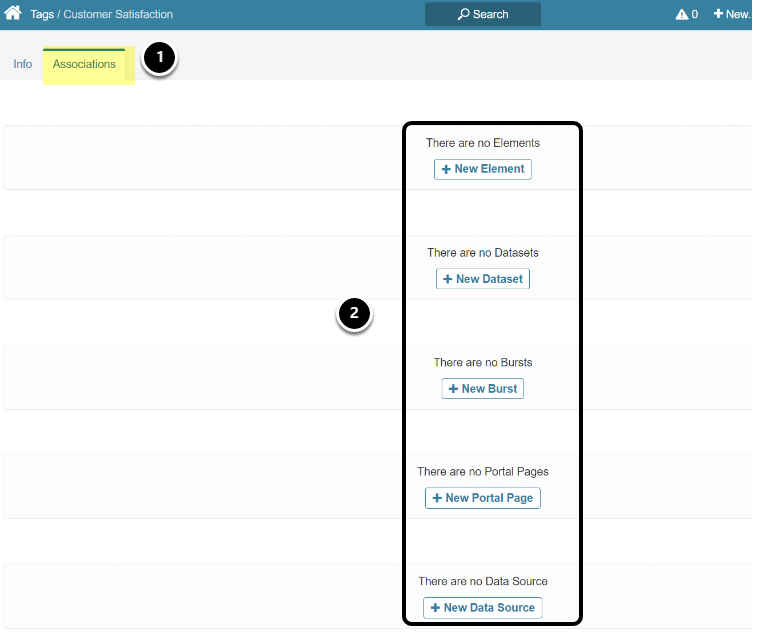Open the alerts warning triangle icon
This screenshot has height=635, width=771.
[682, 14]
